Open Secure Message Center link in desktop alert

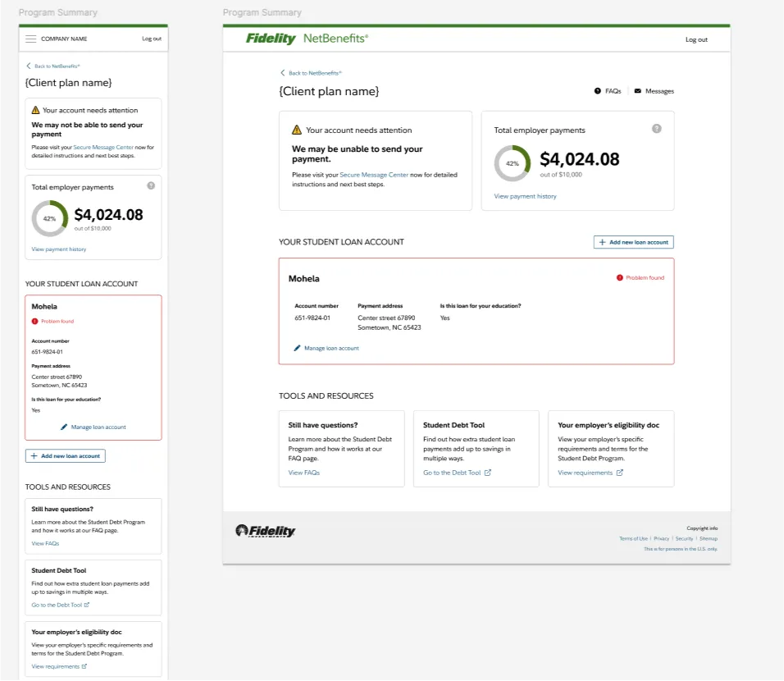[x=373, y=175]
